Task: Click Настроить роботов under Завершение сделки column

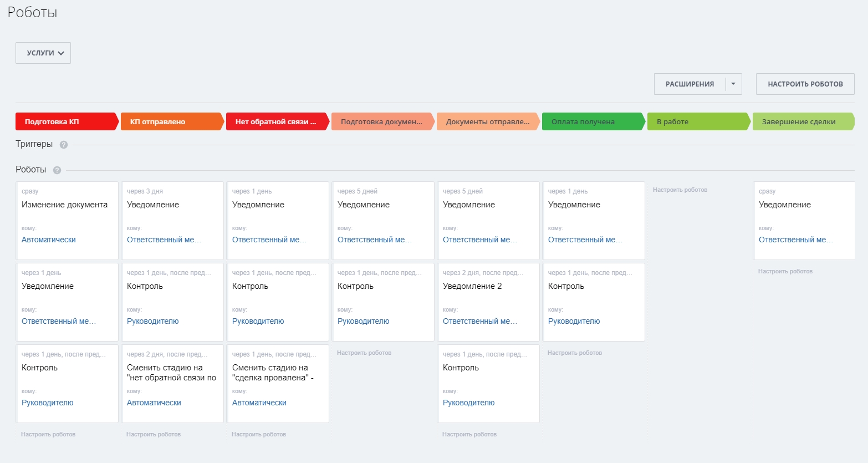Action: point(785,272)
